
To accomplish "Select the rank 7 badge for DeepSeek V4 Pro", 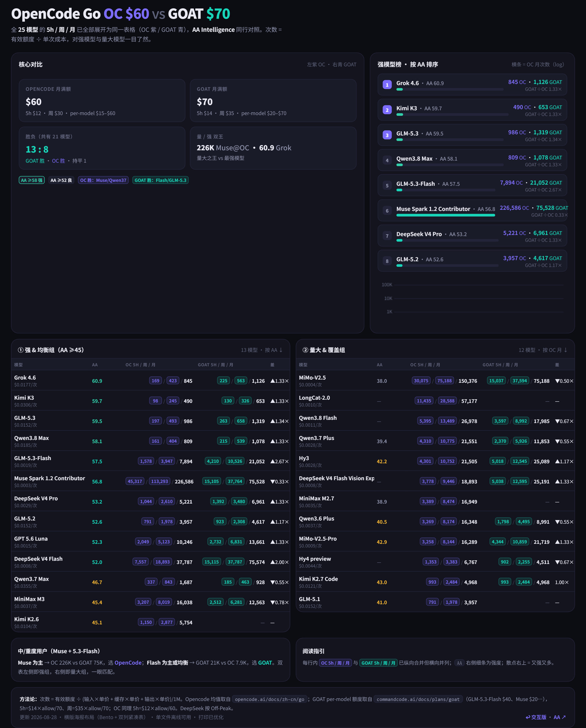I will coord(387,236).
